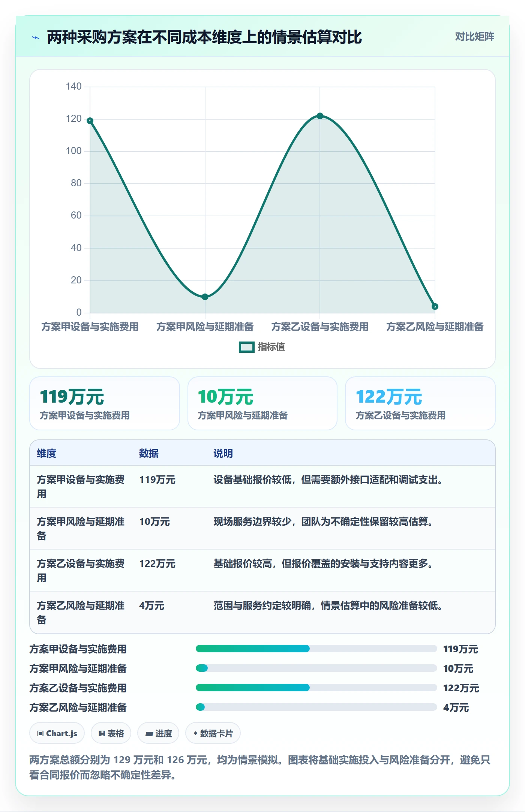525x812 pixels.
Task: Click the lightning icon beside the title
Action: [36, 37]
